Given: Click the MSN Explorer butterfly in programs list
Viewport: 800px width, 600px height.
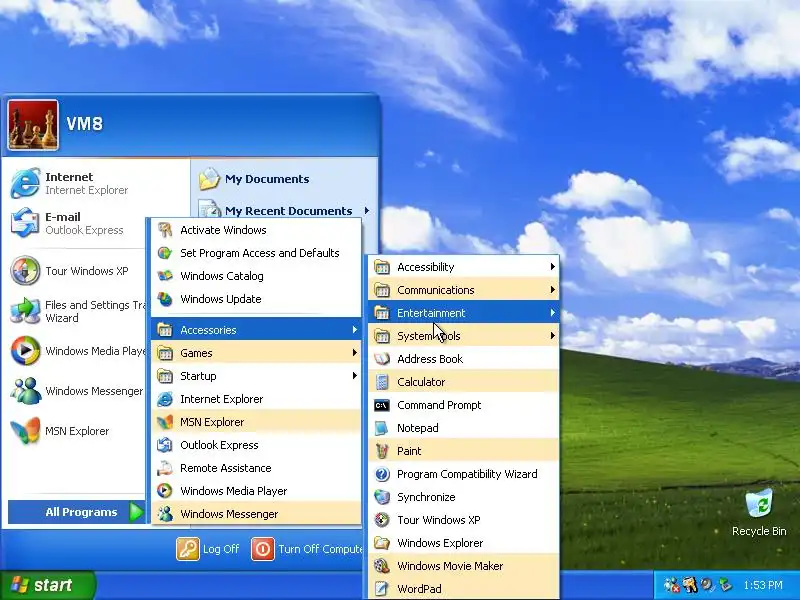Looking at the screenshot, I should click(x=165, y=422).
